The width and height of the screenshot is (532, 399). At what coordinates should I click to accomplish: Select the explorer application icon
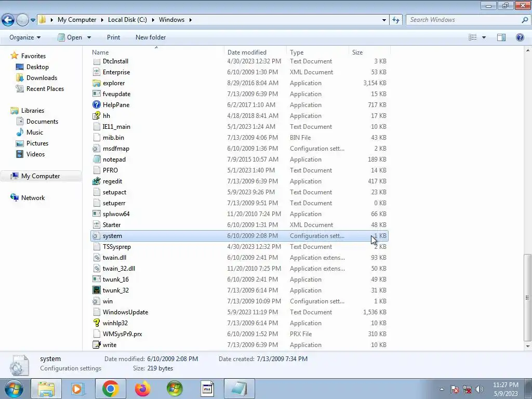(x=97, y=83)
